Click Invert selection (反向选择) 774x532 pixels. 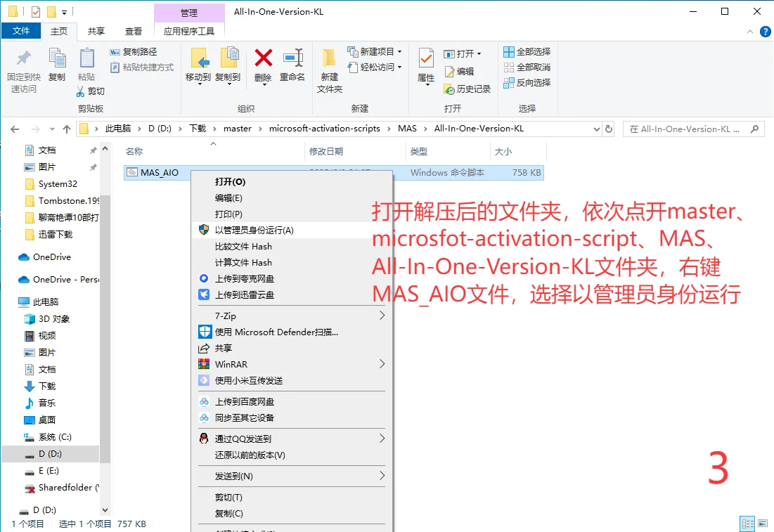pos(527,82)
